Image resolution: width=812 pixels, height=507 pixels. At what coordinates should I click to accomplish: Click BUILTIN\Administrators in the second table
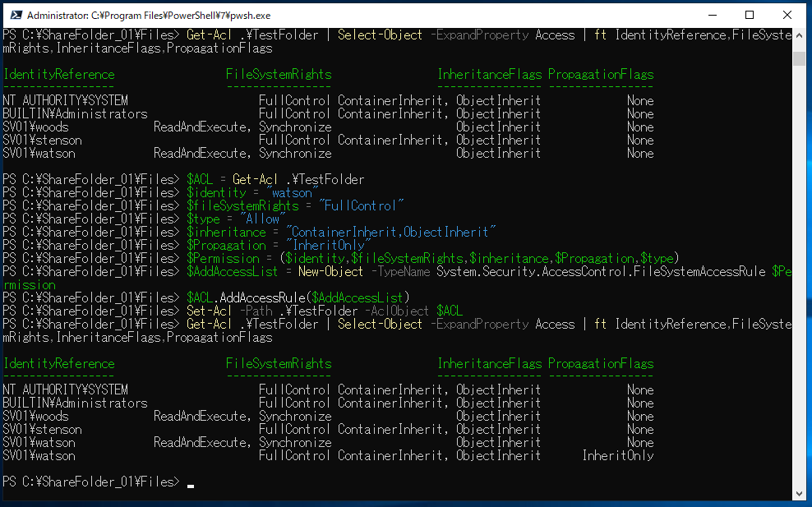(x=75, y=403)
